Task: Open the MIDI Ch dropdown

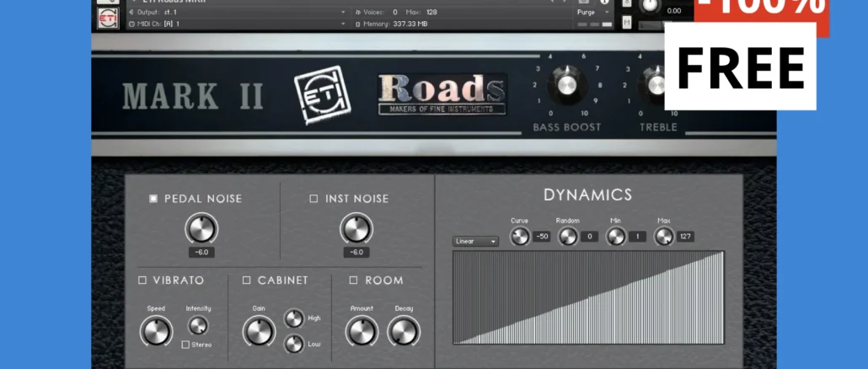Action: point(238,24)
